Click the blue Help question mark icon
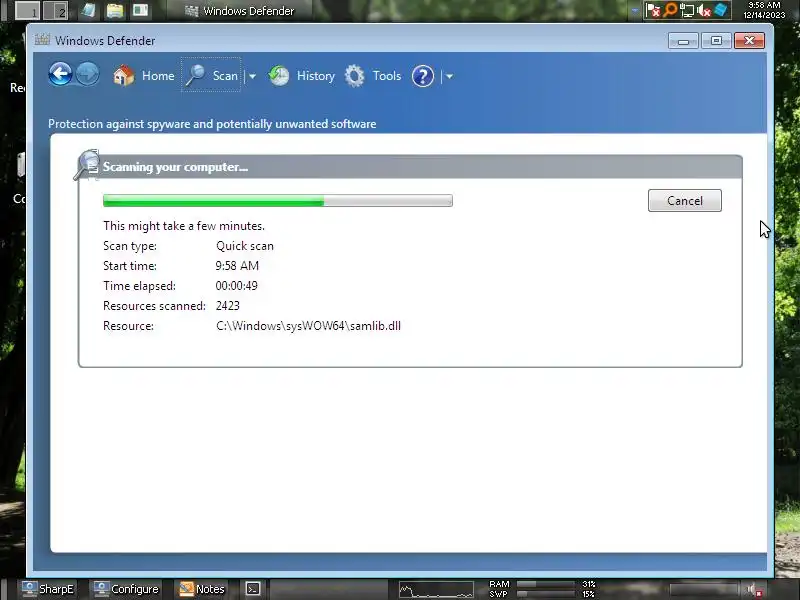Image resolution: width=800 pixels, height=600 pixels. pyautogui.click(x=423, y=76)
